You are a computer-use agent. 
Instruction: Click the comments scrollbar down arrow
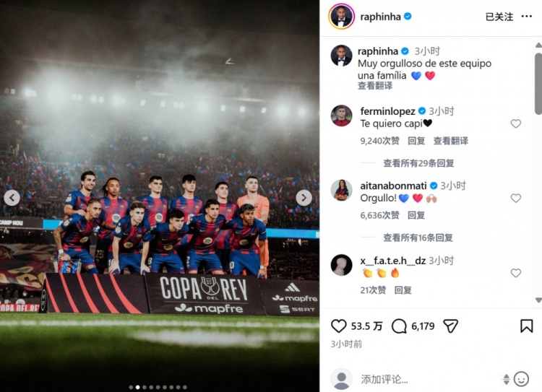[538, 300]
